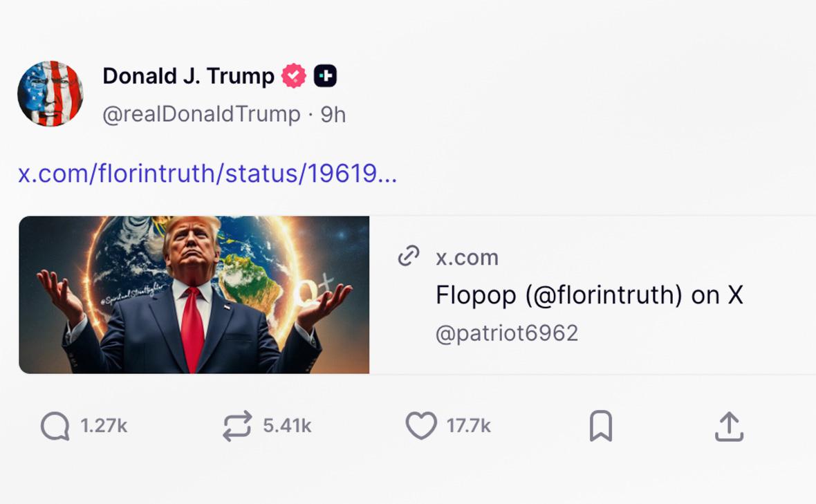Click the x.com label on the link card
Image resolution: width=816 pixels, height=504 pixels.
(467, 257)
